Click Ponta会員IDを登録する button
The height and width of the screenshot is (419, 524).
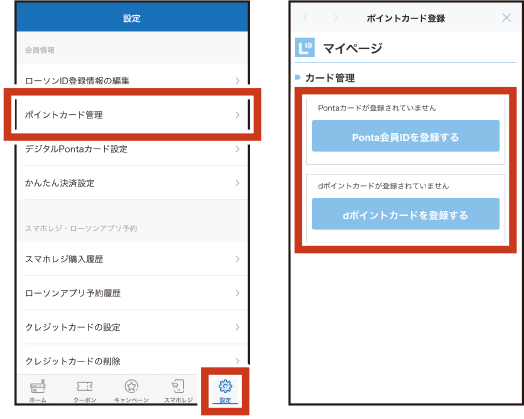(x=406, y=136)
